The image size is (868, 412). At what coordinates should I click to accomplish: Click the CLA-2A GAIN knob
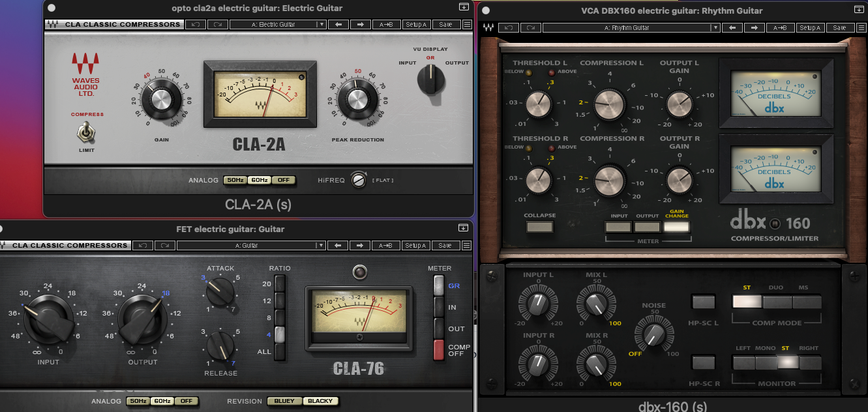[161, 99]
